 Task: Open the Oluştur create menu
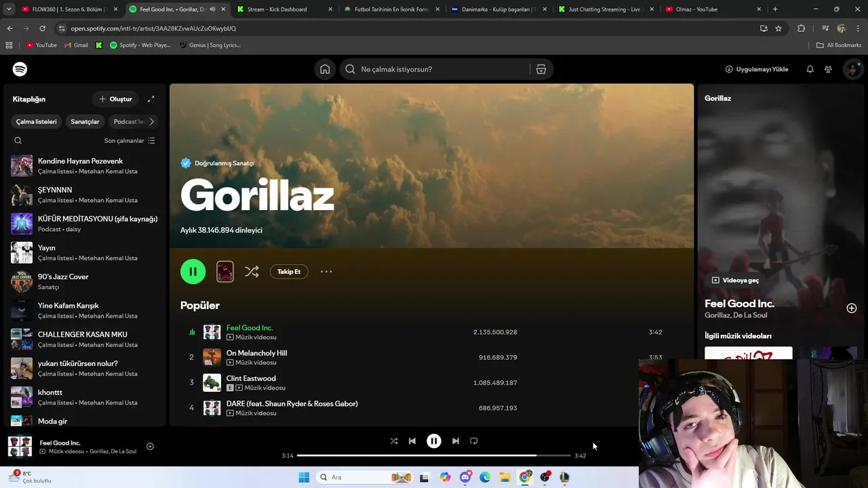[115, 99]
